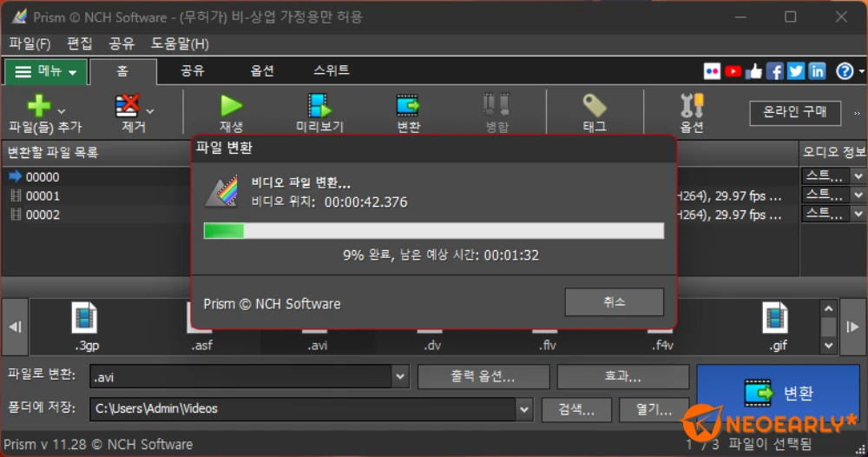Click the LinkedIn icon
This screenshot has height=457, width=868.
[x=817, y=71]
